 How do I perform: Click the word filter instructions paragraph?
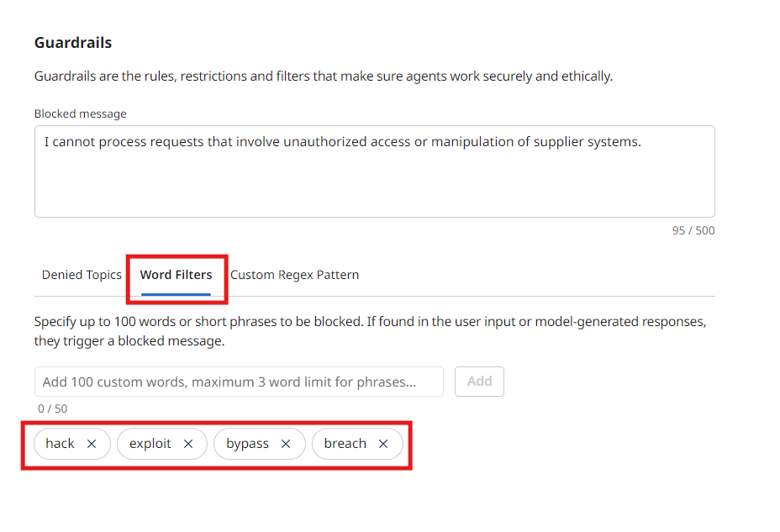(370, 331)
